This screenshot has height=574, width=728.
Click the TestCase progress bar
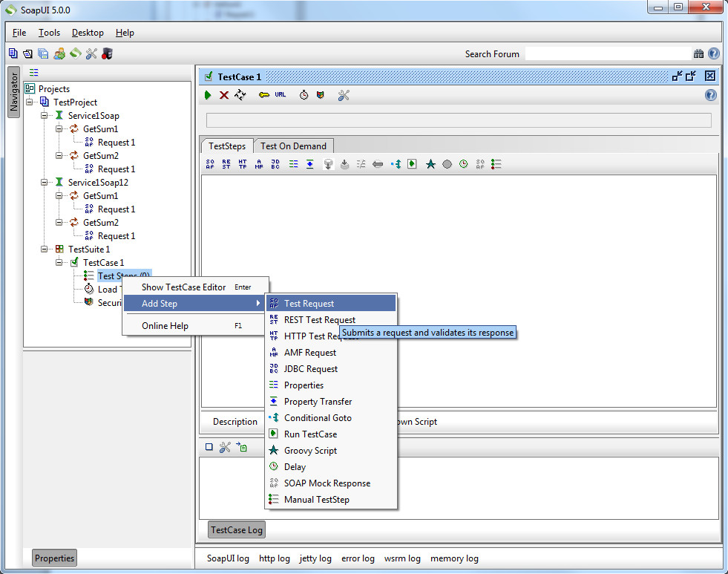459,120
